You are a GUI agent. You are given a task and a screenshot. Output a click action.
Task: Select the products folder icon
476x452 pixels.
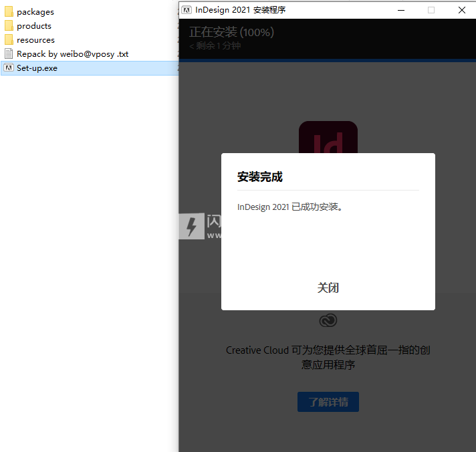(x=9, y=26)
